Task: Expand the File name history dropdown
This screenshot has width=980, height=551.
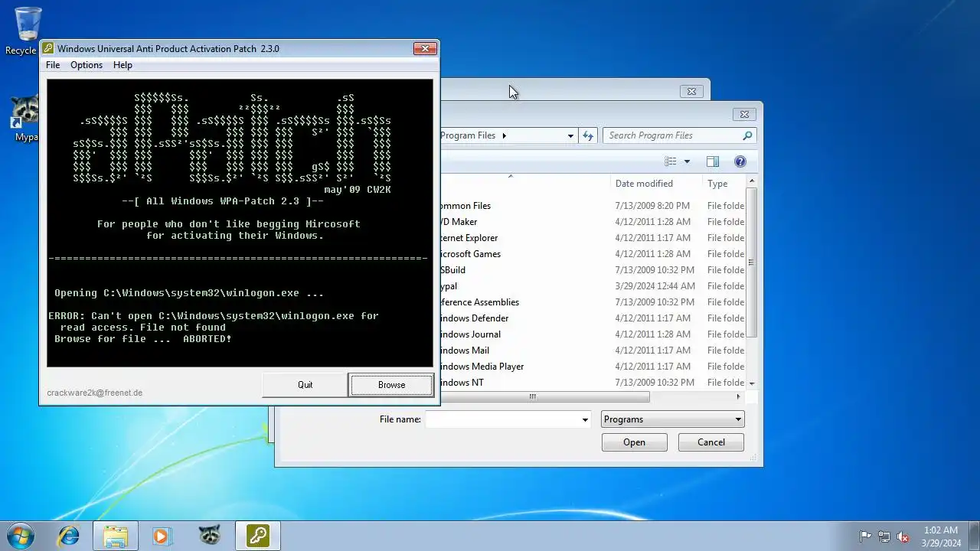Action: click(585, 419)
